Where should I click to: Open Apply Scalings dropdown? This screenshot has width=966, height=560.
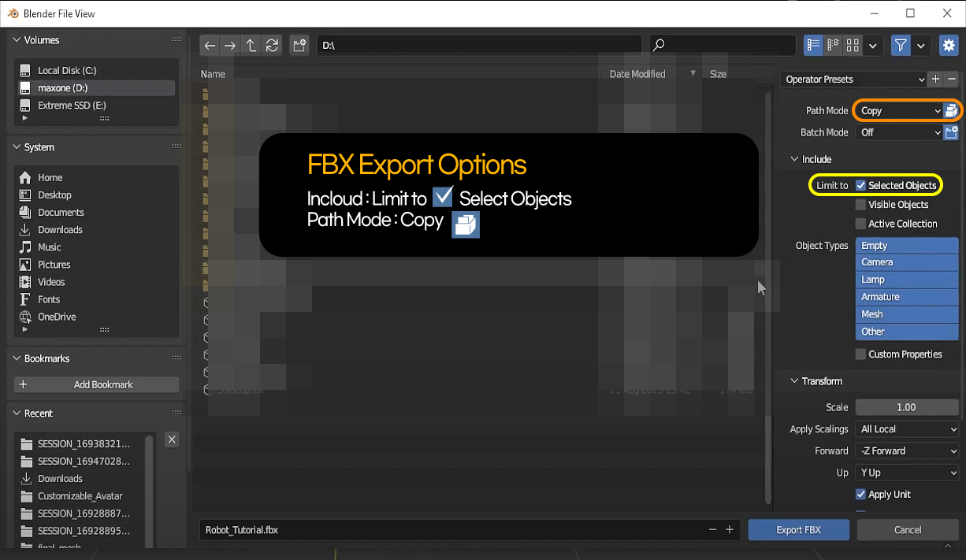click(907, 429)
